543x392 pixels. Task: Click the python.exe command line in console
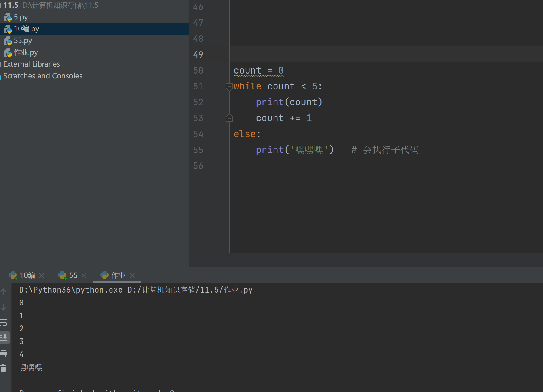pos(136,290)
